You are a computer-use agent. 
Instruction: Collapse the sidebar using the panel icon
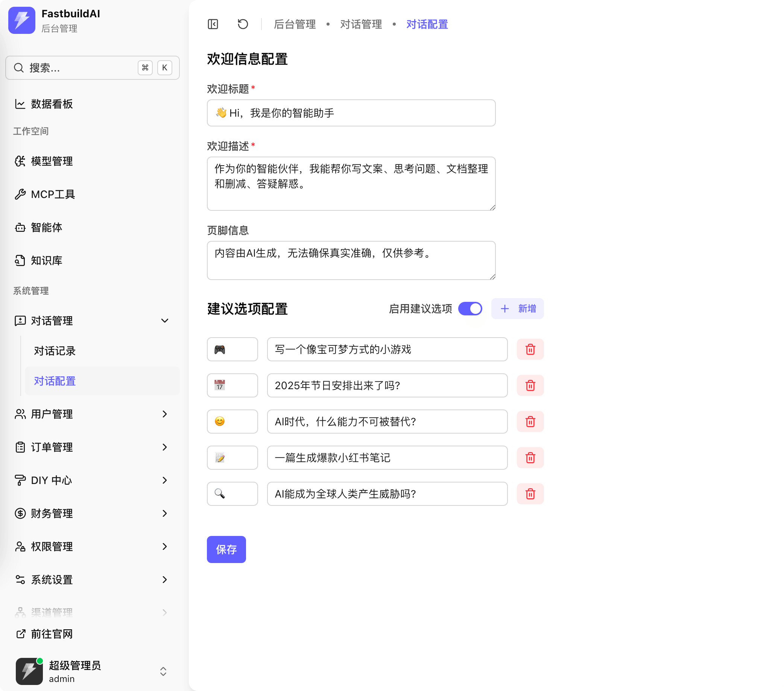tap(213, 24)
